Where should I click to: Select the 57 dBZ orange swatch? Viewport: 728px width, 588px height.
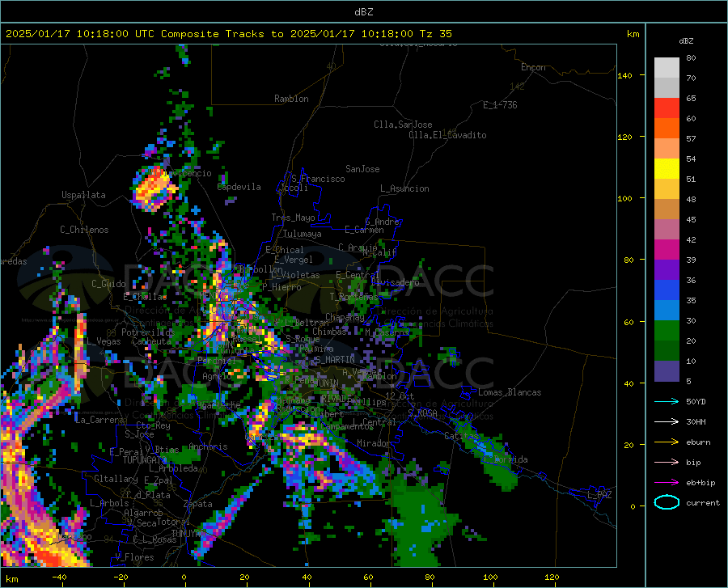pos(667,128)
